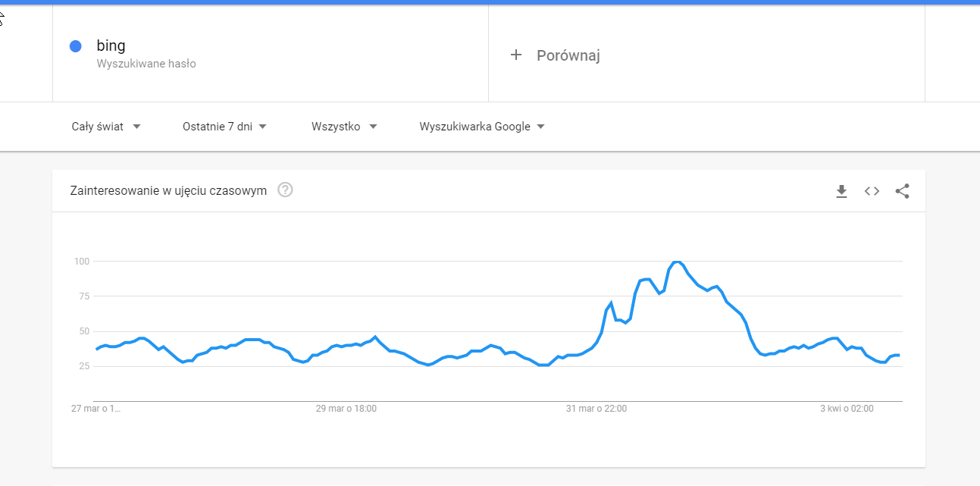Open the Wszystko category dropdown
Screen dimensions: 980x486
344,127
